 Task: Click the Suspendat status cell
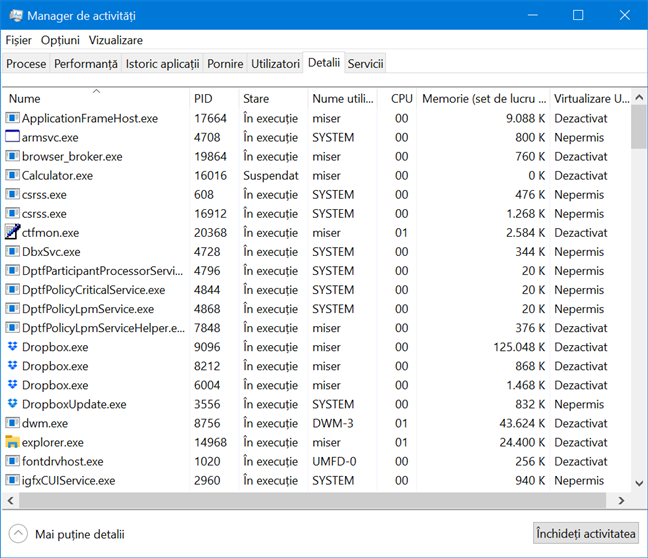(271, 175)
